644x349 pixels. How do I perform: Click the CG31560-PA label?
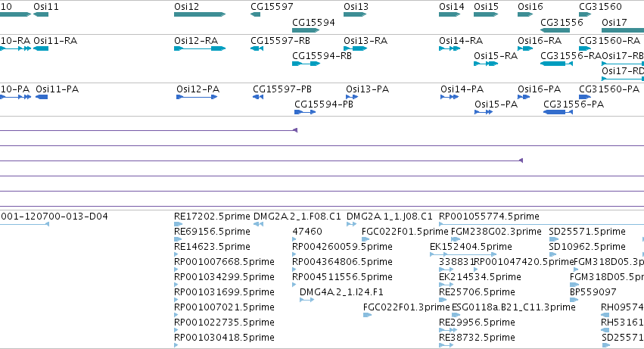609,89
